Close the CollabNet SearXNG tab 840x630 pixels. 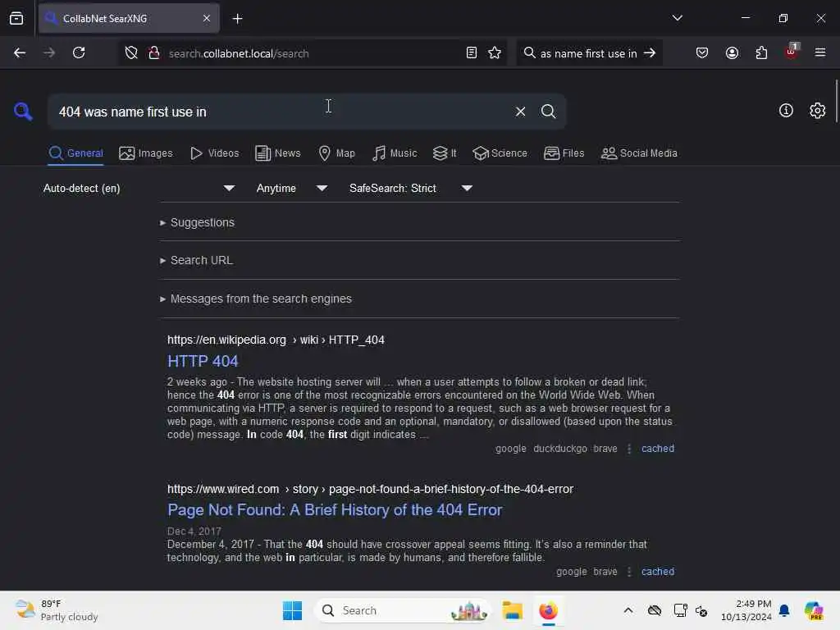tap(207, 19)
